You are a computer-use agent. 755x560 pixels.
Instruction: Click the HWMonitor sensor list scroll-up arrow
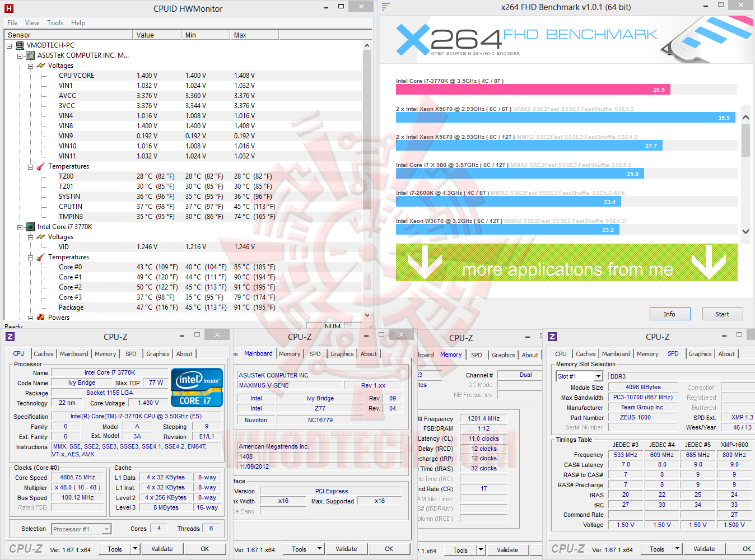coord(367,45)
